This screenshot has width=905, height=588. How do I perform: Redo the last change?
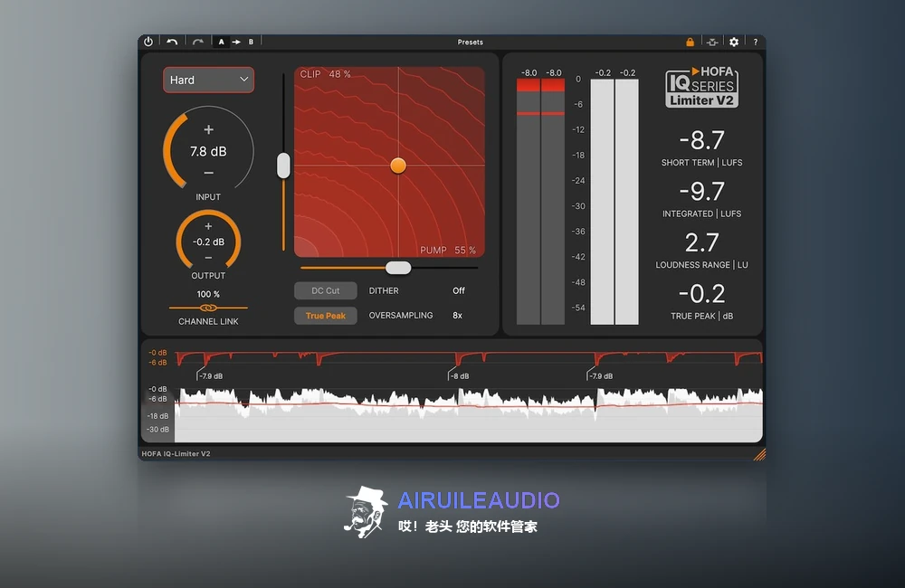coord(198,42)
